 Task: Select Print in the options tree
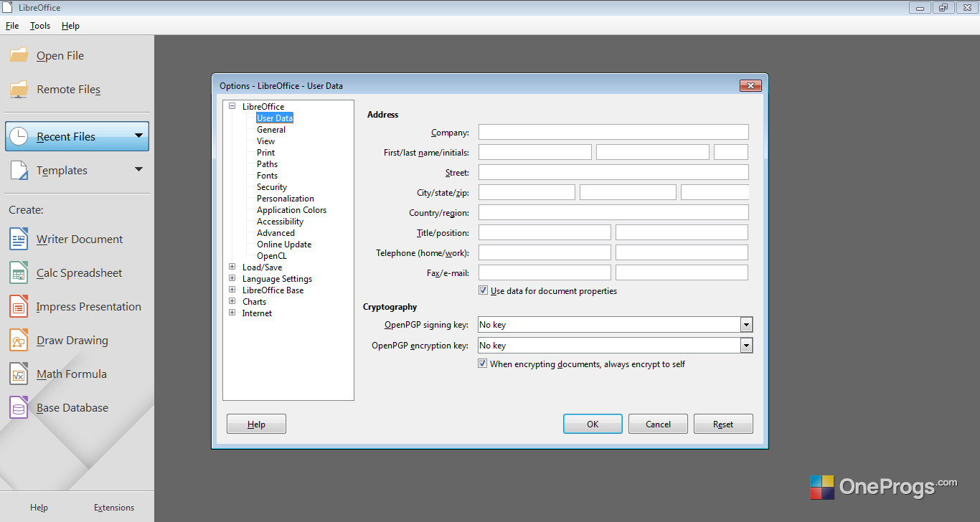265,152
